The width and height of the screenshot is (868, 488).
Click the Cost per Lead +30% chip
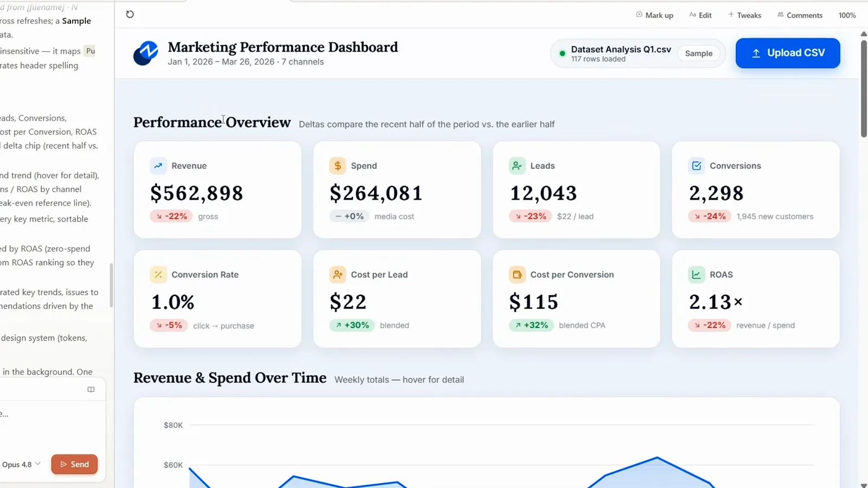352,325
